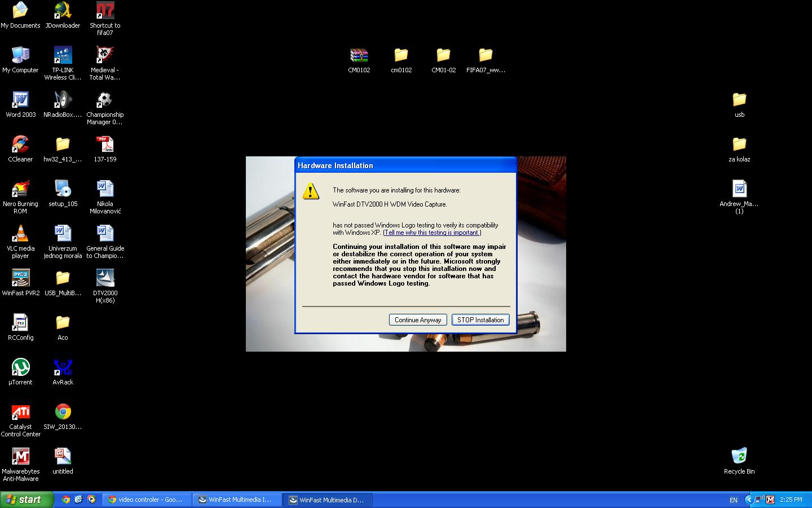Select the NRadioBox desktop icon
The image size is (812, 508).
coord(63,104)
